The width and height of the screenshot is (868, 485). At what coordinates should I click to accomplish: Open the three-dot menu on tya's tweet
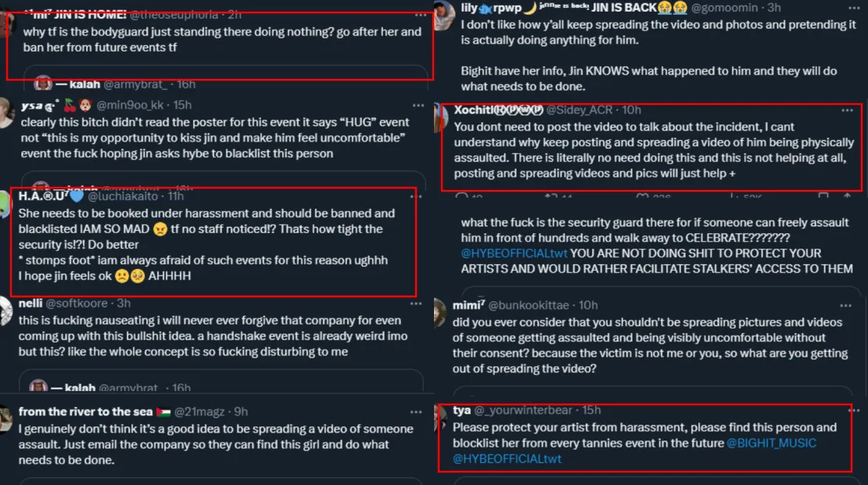tap(848, 411)
